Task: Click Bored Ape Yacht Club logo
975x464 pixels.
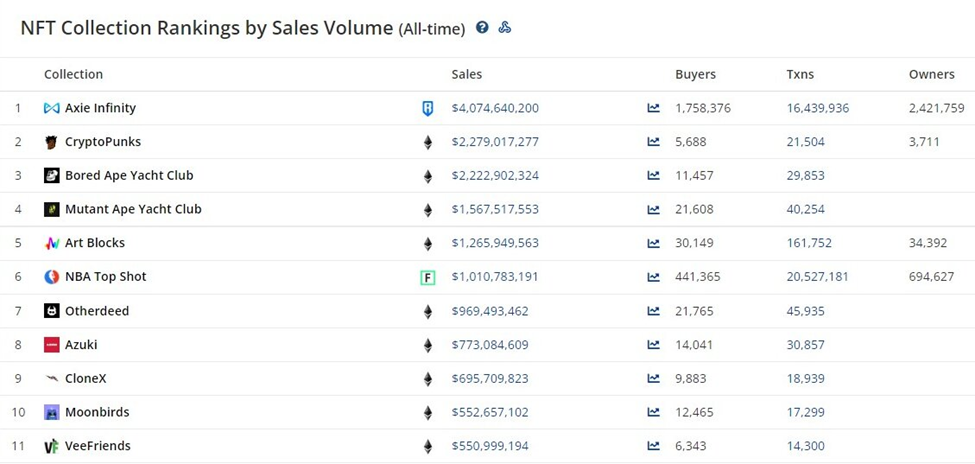Action: tap(52, 176)
